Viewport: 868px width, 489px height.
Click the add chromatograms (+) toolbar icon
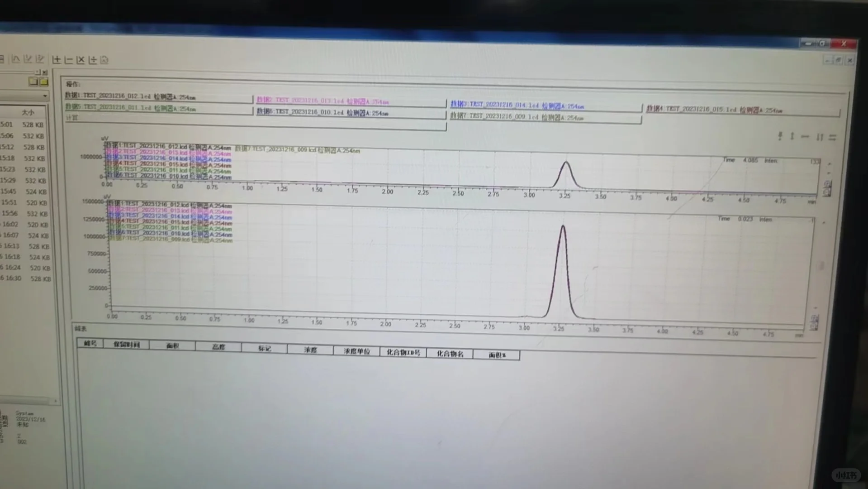[x=57, y=59]
